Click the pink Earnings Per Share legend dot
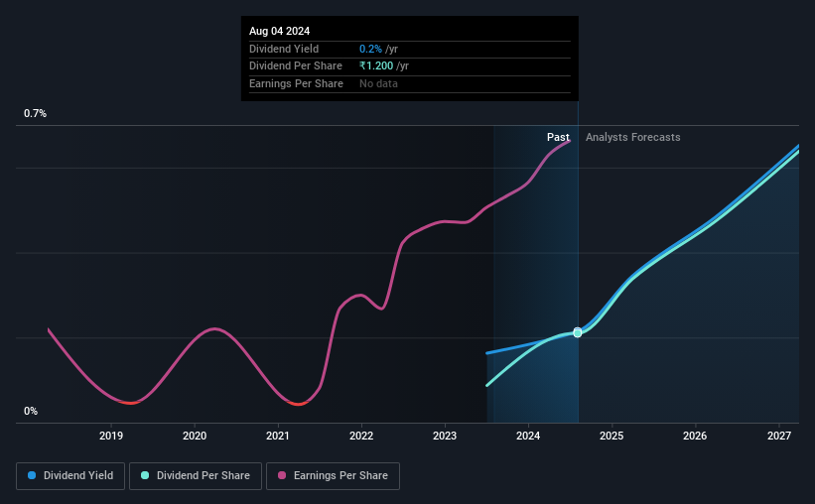Viewport: 815px width, 504px height. click(282, 475)
